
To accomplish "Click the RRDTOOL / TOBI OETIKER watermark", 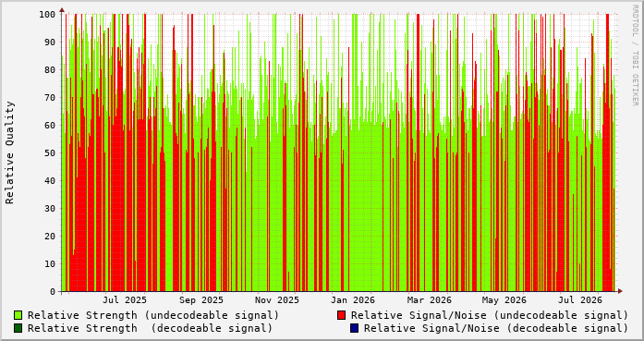I will click(x=635, y=55).
